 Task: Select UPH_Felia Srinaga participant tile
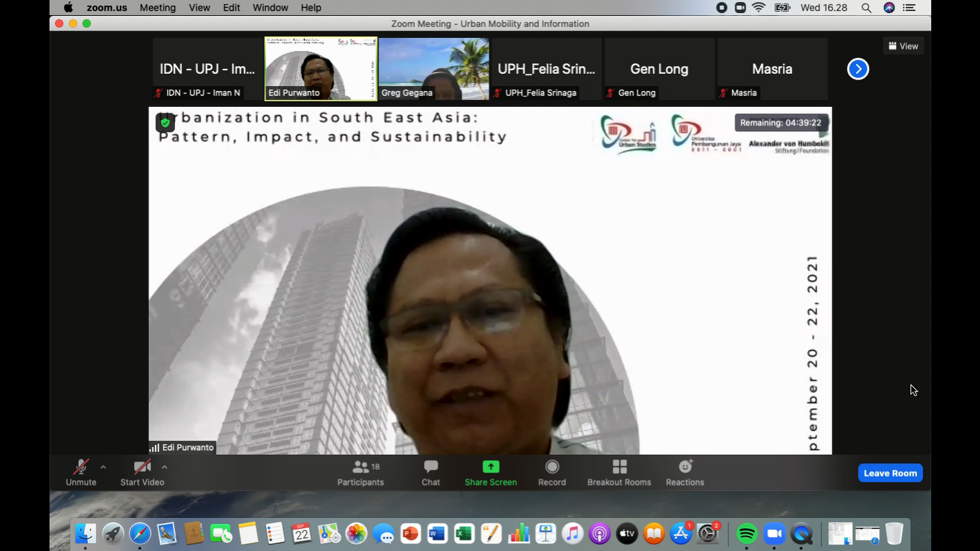coord(547,69)
